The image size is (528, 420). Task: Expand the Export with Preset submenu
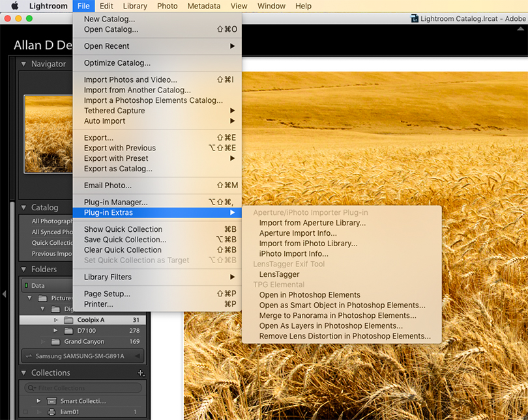(x=157, y=158)
